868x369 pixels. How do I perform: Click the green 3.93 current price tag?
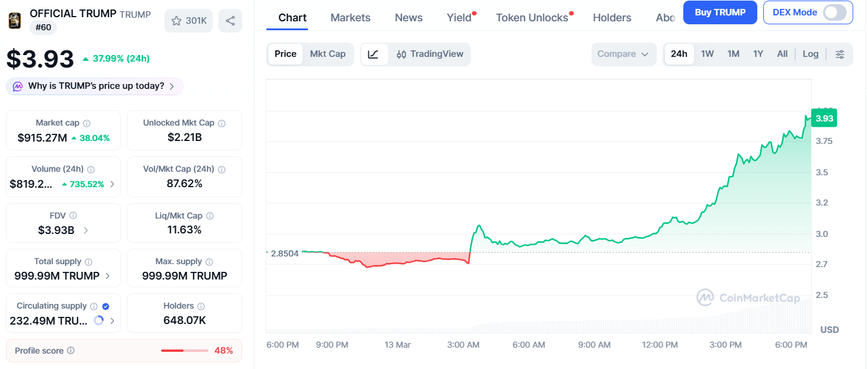click(x=824, y=118)
